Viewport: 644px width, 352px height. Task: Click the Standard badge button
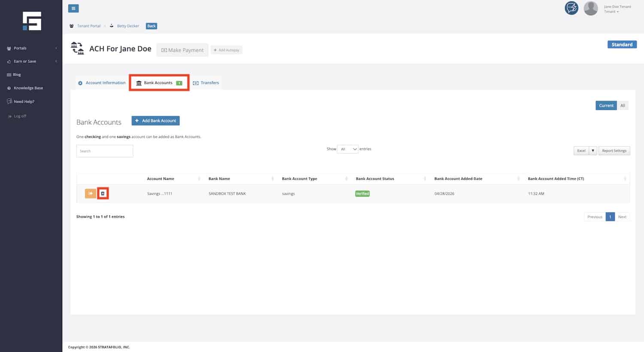(x=622, y=45)
